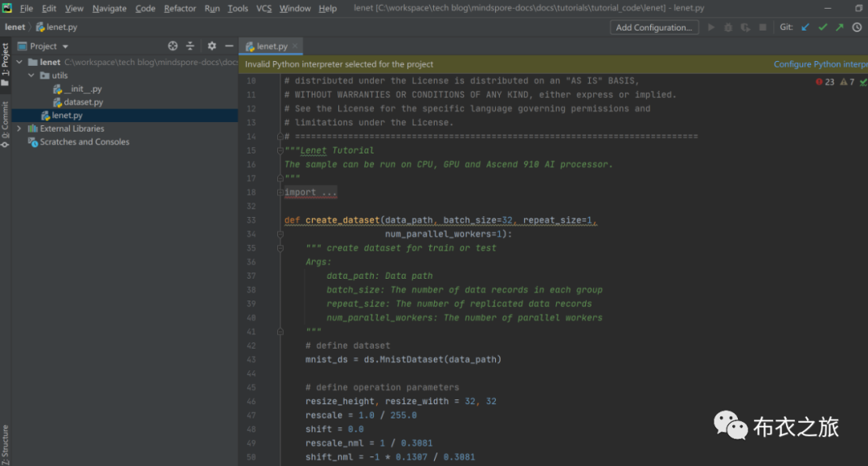
Task: Click the Git Commit checkmark icon
Action: pos(823,27)
